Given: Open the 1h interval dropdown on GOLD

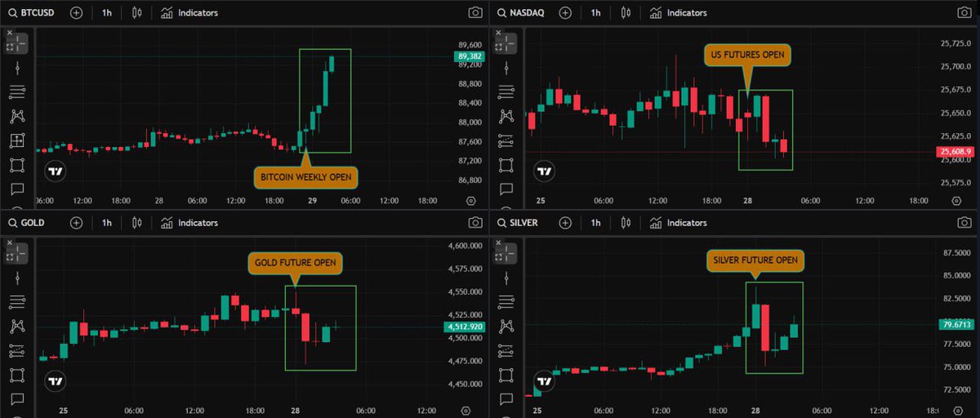Looking at the screenshot, I should [107, 222].
